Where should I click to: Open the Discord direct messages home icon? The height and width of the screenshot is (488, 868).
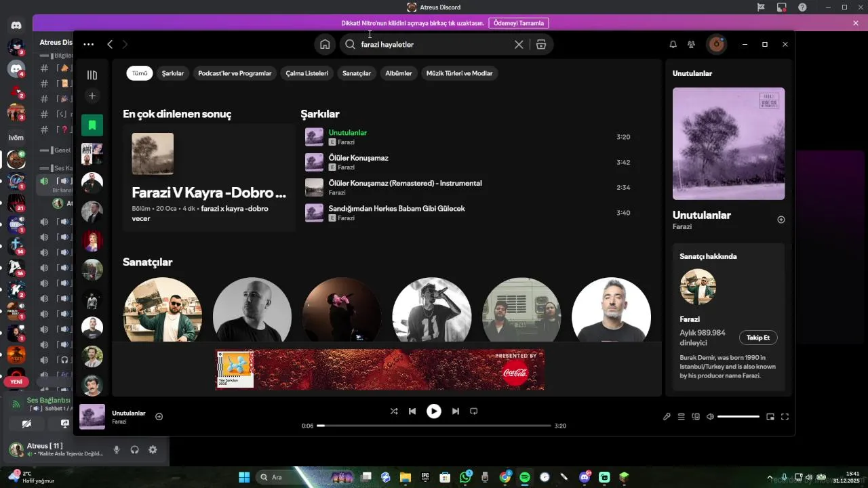click(x=16, y=25)
